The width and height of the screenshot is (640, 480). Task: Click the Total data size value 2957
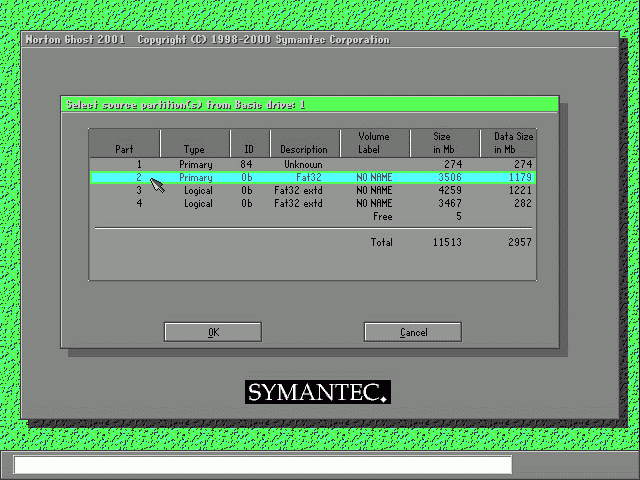click(520, 242)
